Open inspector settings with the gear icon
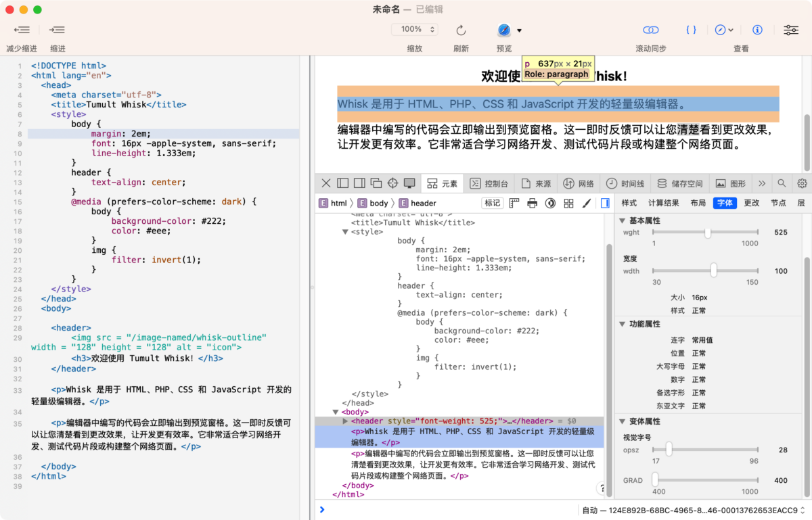 click(803, 183)
